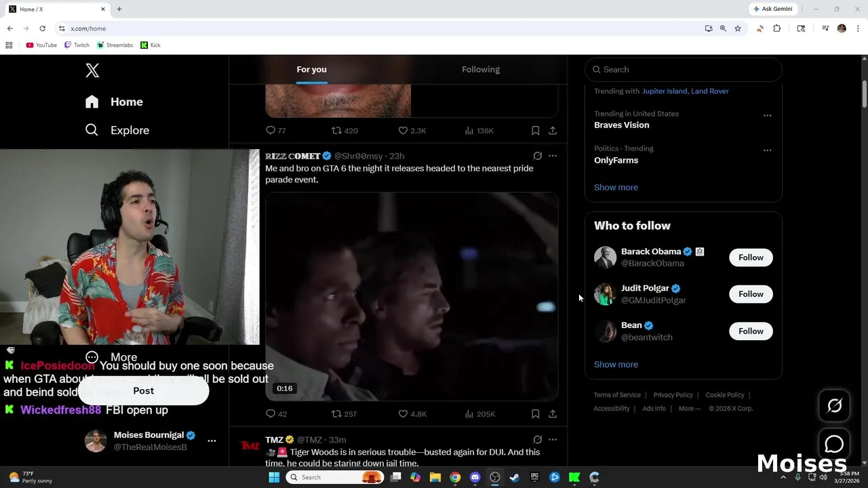This screenshot has width=868, height=488.
Task: Open Grok action icon on RIZZ COMET post
Action: tap(538, 156)
